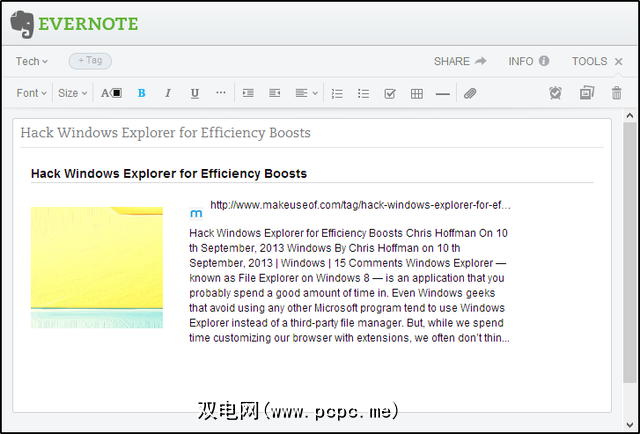Click the scrollbar down arrow
The image size is (640, 434).
coord(629,425)
